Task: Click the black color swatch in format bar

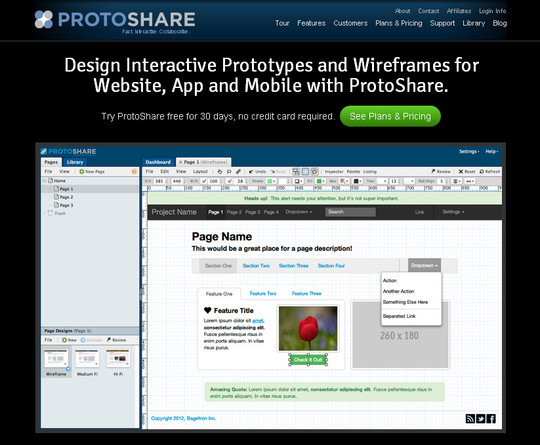Action: coord(356,181)
